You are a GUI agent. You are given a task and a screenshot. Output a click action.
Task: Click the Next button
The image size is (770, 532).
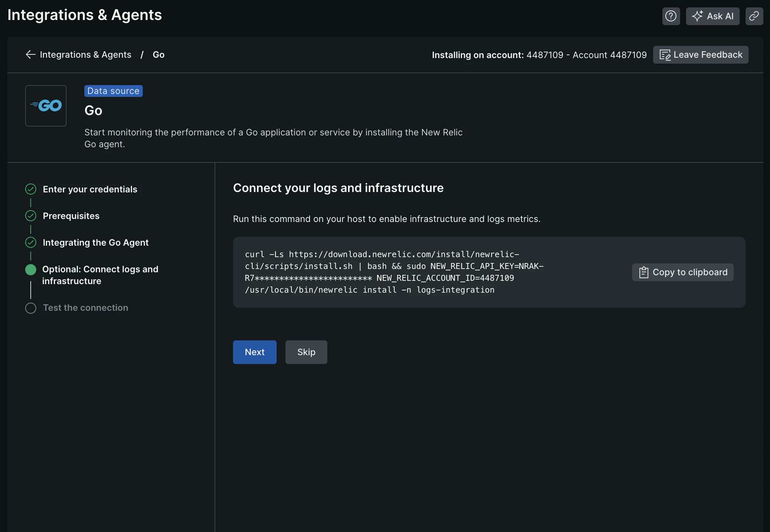tap(255, 352)
